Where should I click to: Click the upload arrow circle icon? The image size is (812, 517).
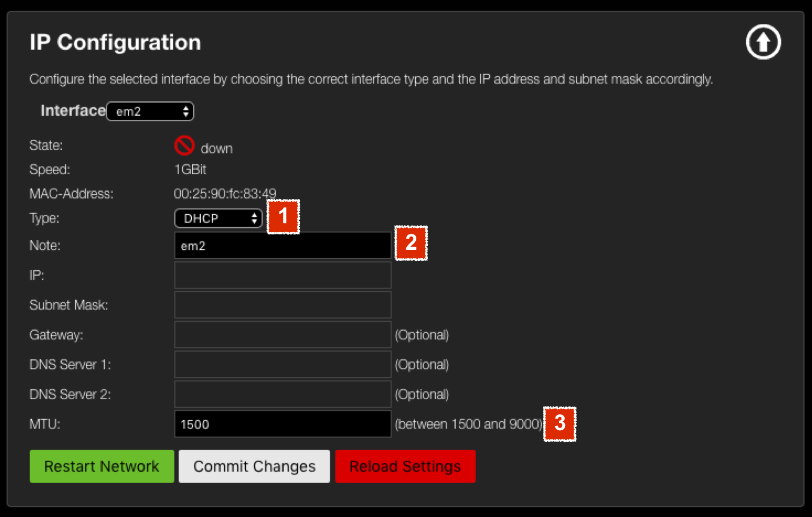763,42
